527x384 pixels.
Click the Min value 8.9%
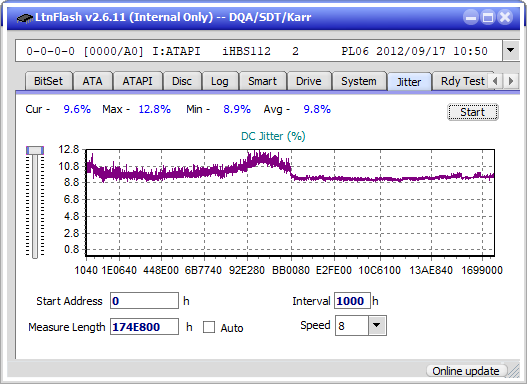pos(237,109)
